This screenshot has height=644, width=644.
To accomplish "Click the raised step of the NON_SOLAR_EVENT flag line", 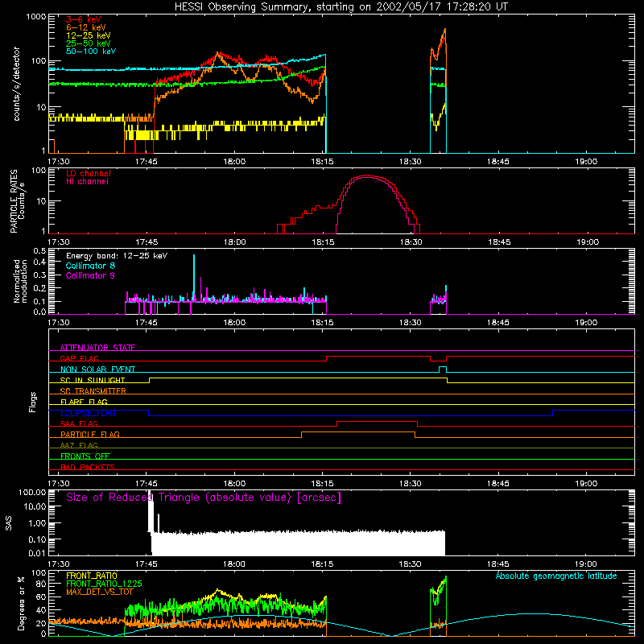I will (443, 367).
